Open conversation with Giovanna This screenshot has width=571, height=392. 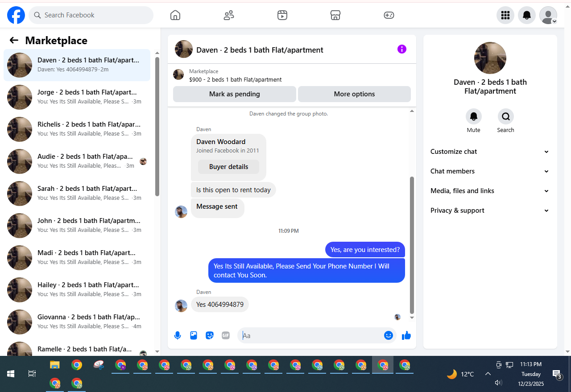coord(77,322)
